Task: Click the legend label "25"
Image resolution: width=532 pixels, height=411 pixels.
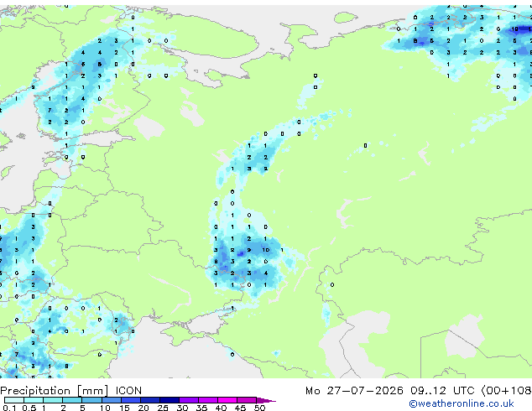Action: tap(163, 408)
